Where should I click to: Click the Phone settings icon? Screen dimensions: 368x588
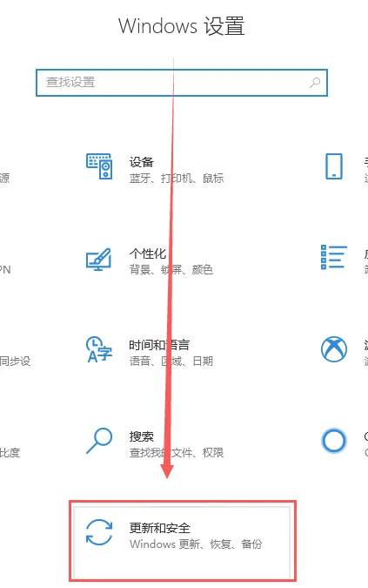[x=333, y=166]
